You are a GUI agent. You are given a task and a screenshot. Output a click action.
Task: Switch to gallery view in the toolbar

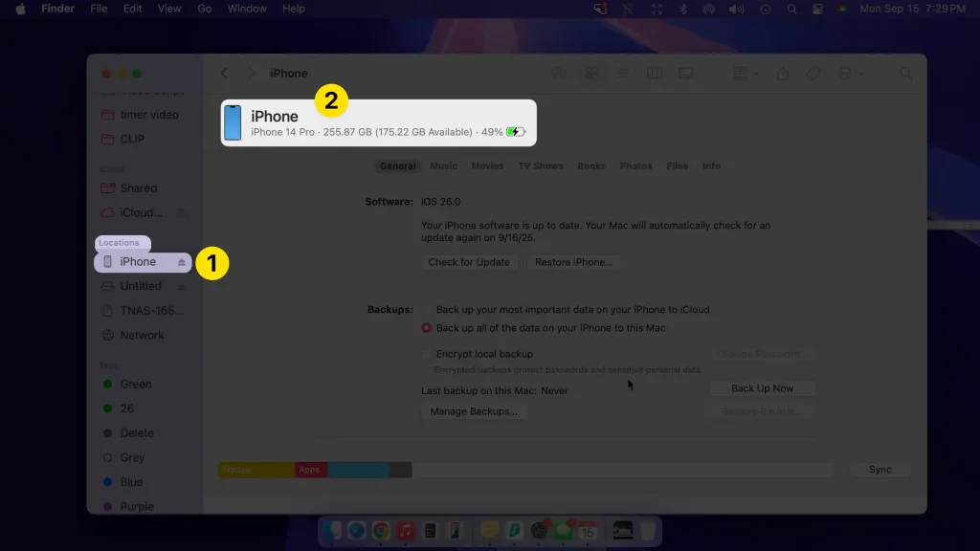(687, 73)
